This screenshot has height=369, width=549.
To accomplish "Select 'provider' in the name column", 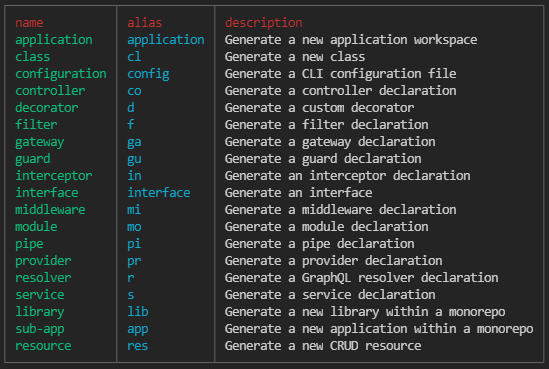I will pyautogui.click(x=43, y=261).
